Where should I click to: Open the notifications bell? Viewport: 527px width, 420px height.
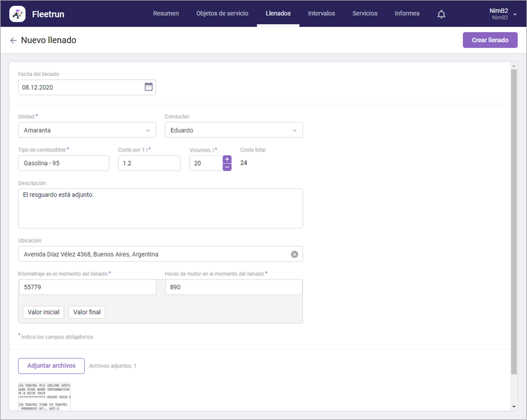click(442, 14)
